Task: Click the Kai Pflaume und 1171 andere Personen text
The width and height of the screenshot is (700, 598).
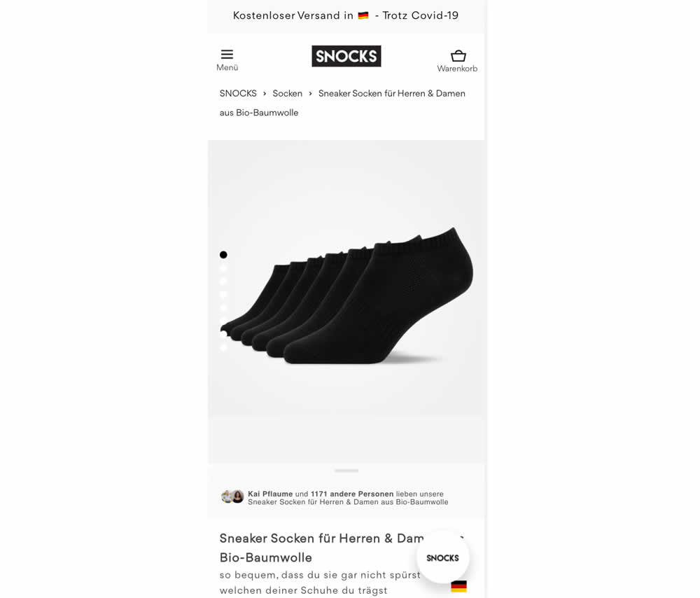Action: [x=321, y=494]
